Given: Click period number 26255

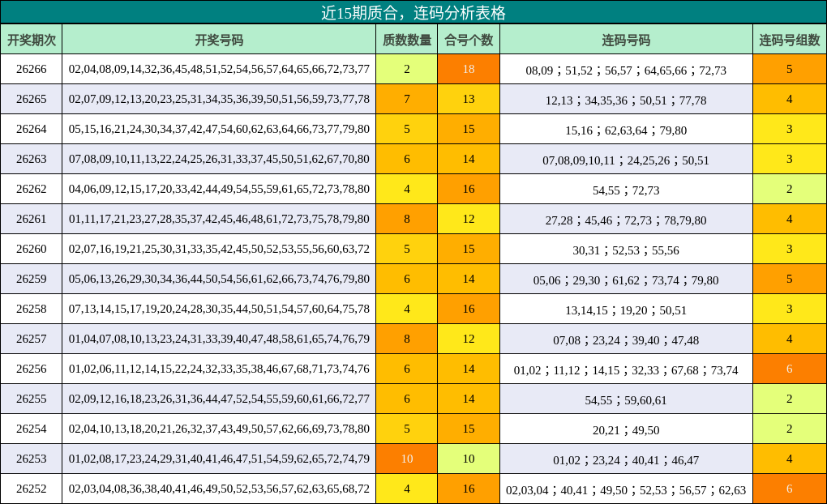Looking at the screenshot, I should tap(31, 399).
